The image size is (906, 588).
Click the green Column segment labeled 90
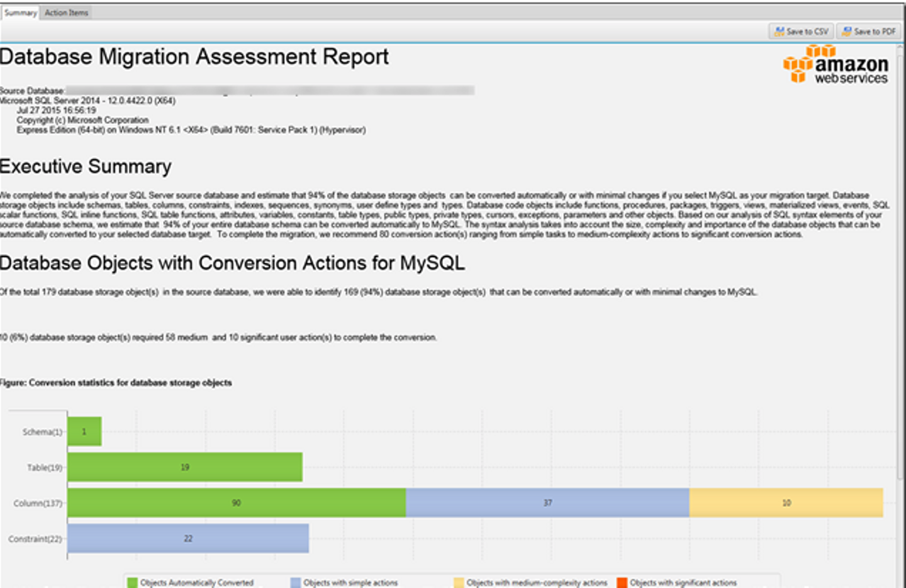click(237, 503)
